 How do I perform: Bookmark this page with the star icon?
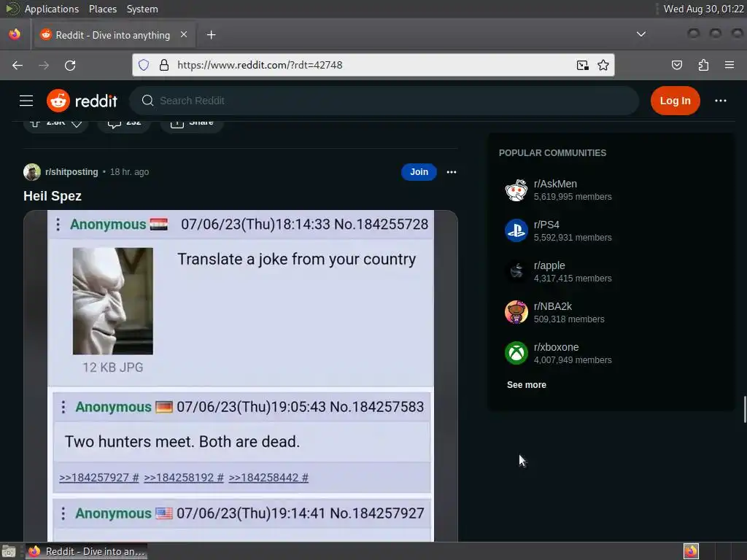point(603,65)
